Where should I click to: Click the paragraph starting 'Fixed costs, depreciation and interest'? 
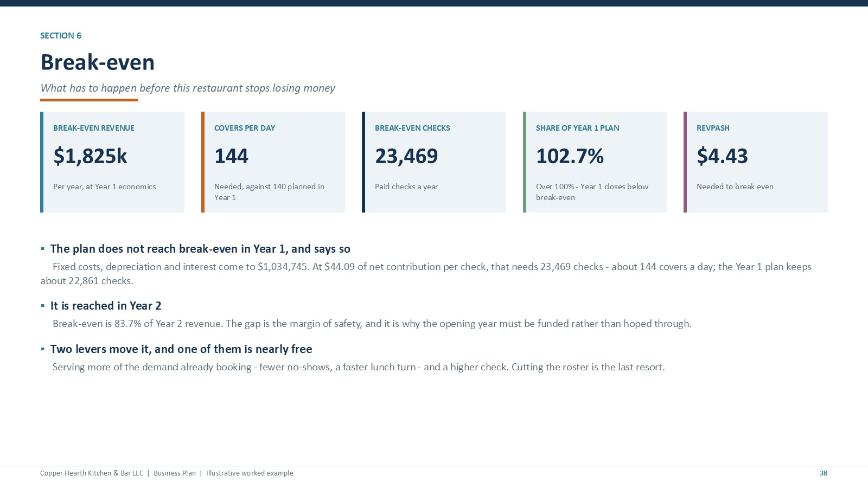(x=426, y=274)
